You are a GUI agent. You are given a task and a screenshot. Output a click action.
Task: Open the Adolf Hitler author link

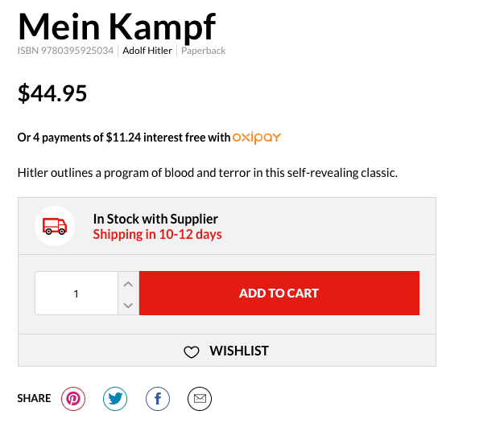pyautogui.click(x=147, y=51)
